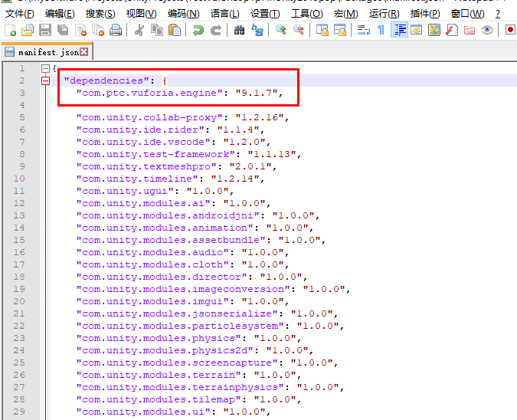Create a new document with the New icon
Screen dimensions: 517x420
pyautogui.click(x=10, y=31)
